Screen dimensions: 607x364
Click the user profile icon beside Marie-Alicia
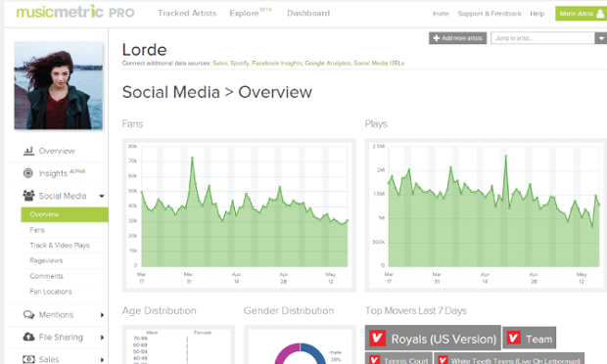(600, 14)
